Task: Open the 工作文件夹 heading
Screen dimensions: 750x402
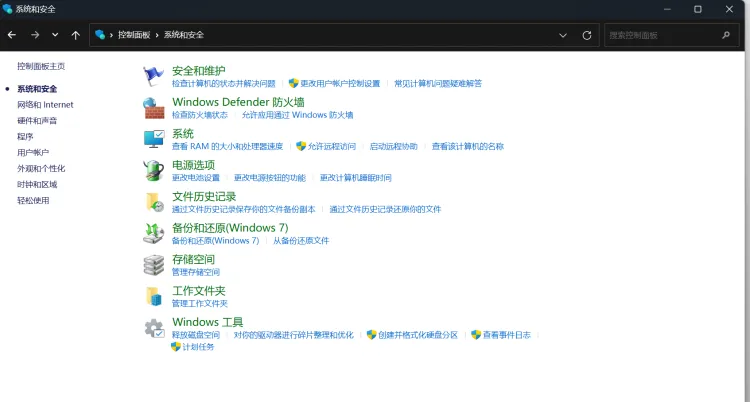Action: [x=199, y=291]
